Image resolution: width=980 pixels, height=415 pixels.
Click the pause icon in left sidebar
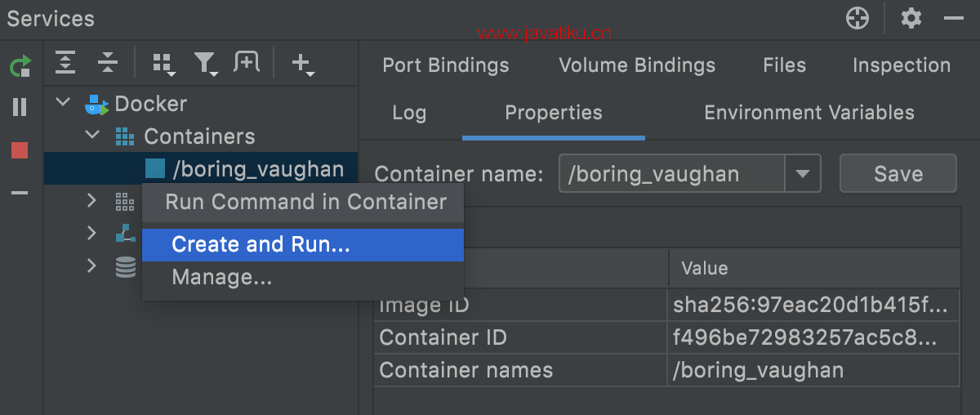click(20, 107)
